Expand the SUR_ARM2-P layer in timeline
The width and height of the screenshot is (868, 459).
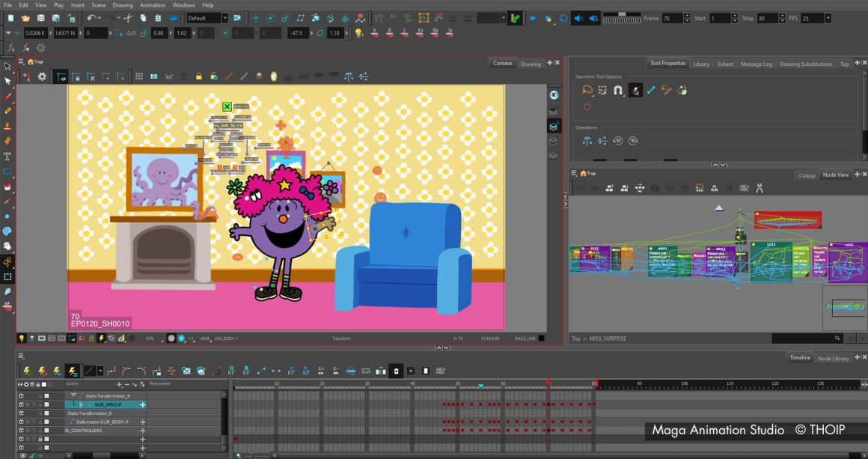coord(81,404)
